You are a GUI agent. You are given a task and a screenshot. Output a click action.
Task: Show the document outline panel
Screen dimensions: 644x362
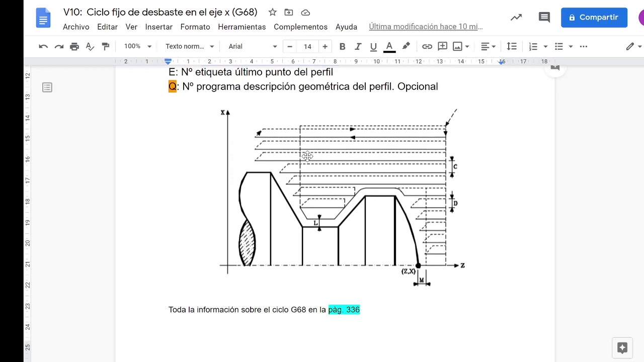47,87
